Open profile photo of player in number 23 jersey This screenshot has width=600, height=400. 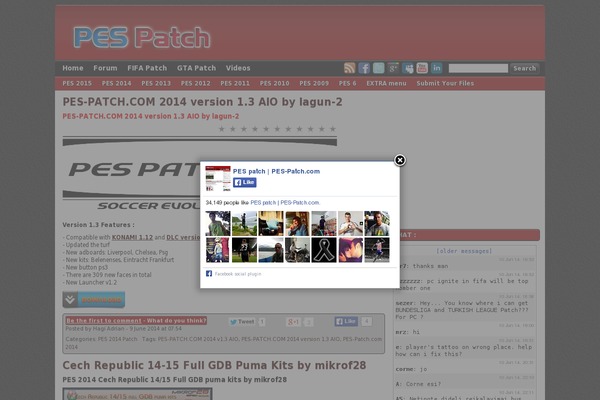244,250
